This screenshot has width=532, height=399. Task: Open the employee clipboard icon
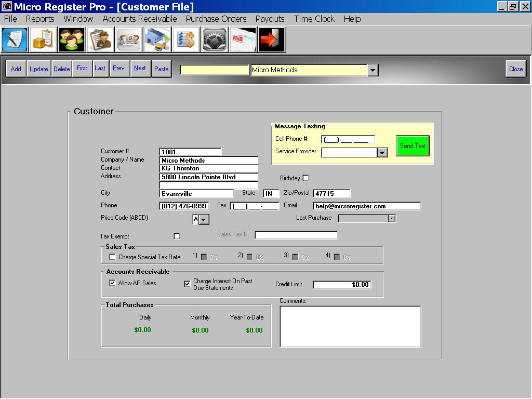(x=100, y=39)
